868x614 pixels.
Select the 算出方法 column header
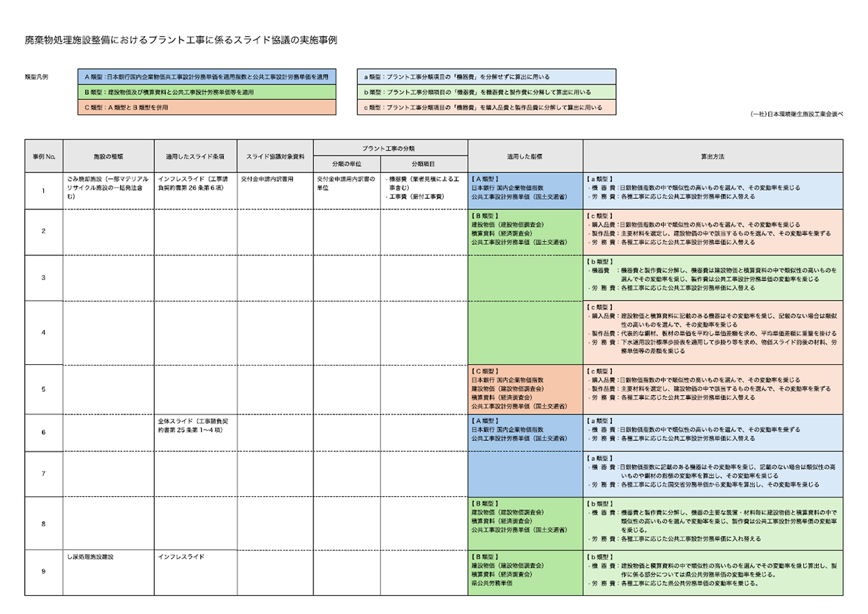coord(712,157)
